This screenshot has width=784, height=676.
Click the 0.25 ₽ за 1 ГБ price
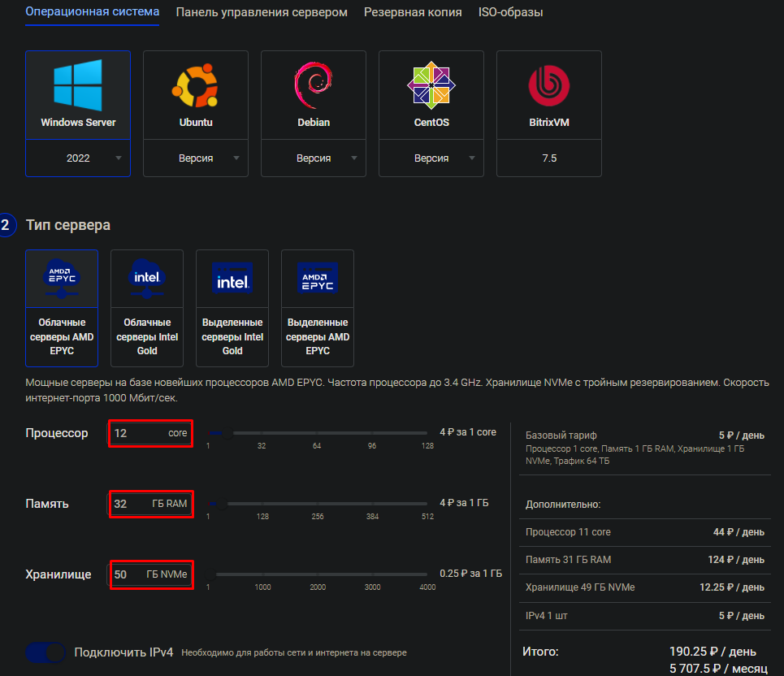point(471,573)
